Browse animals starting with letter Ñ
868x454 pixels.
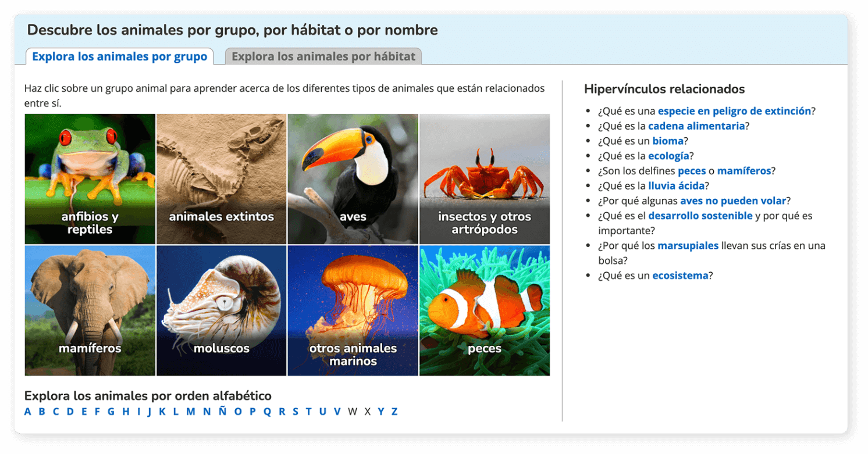pos(222,411)
